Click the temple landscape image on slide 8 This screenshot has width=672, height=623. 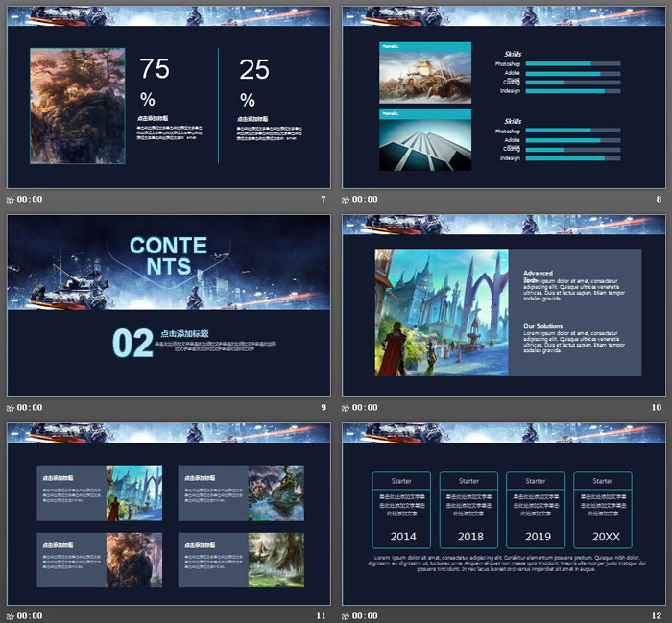(x=425, y=78)
